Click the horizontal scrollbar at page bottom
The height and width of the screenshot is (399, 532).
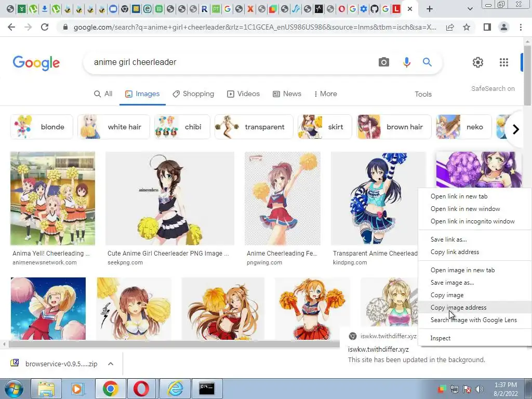point(174,344)
